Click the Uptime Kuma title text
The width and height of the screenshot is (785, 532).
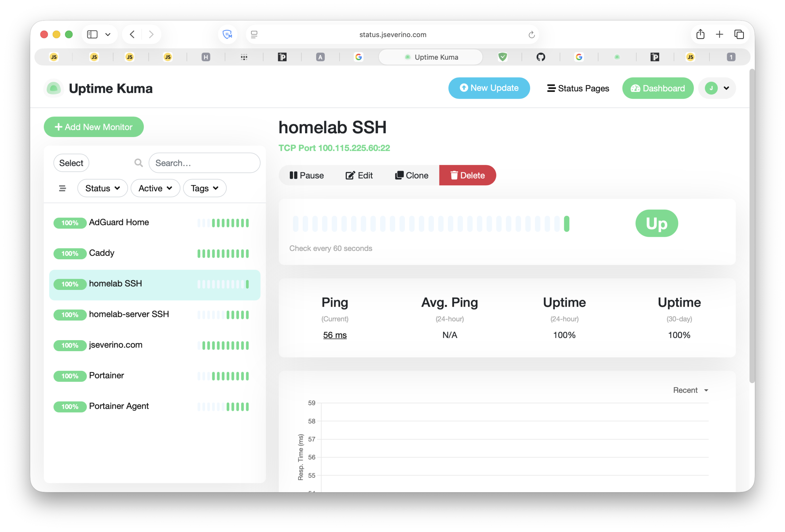click(x=111, y=89)
